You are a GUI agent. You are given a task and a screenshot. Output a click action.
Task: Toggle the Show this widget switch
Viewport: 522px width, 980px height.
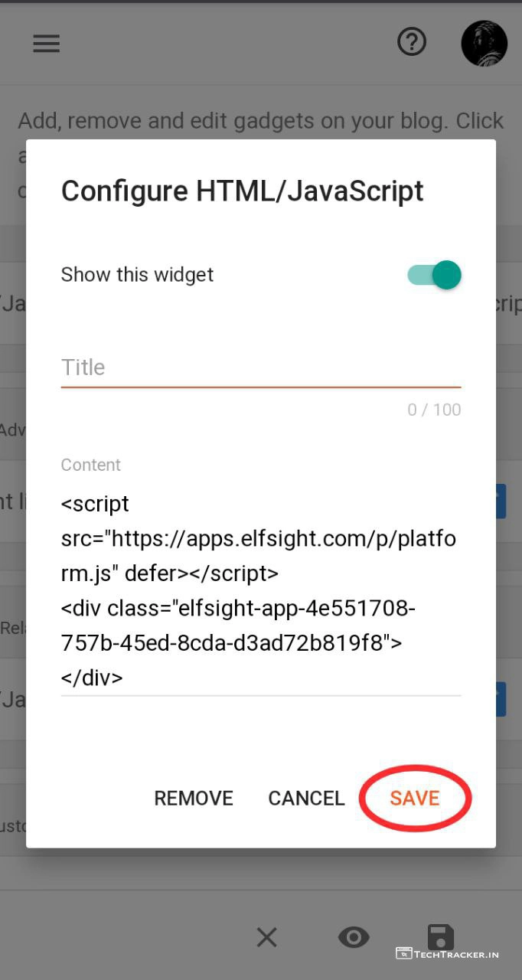click(x=435, y=275)
